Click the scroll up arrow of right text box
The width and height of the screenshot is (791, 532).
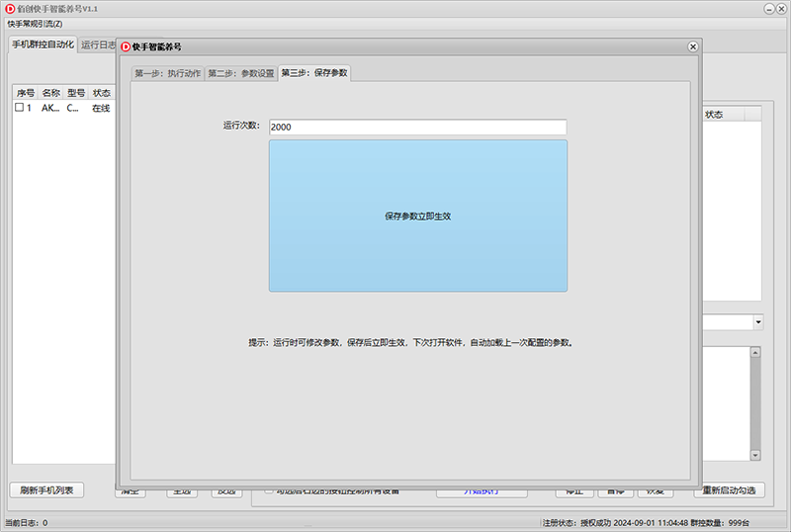(755, 352)
